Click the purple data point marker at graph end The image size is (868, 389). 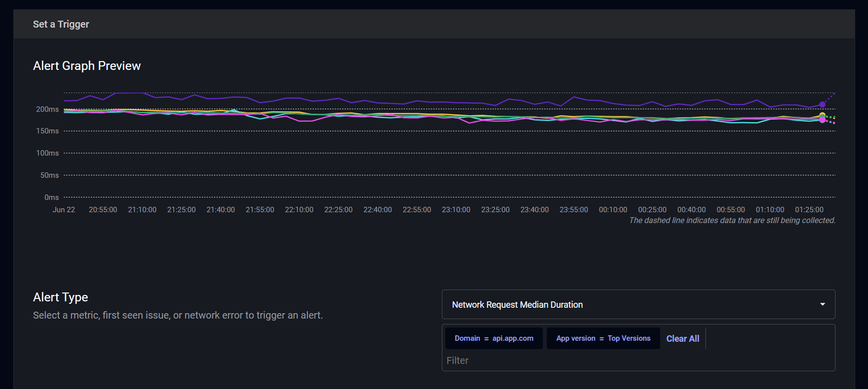(822, 104)
